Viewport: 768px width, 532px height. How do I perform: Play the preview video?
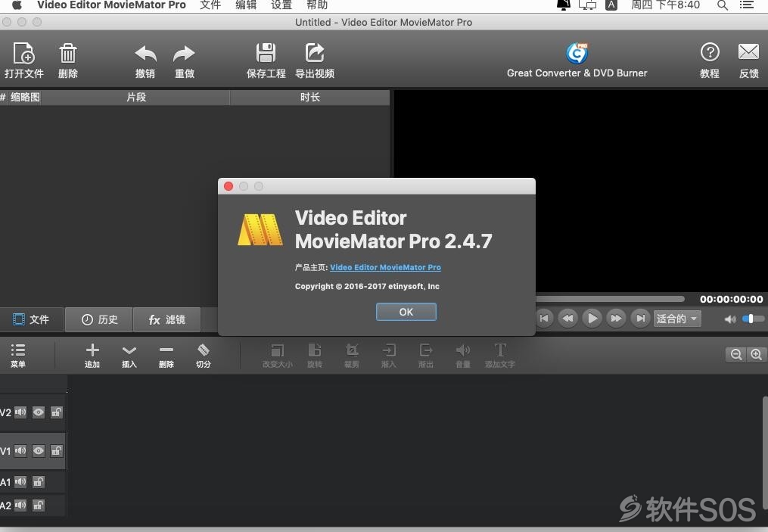(592, 319)
